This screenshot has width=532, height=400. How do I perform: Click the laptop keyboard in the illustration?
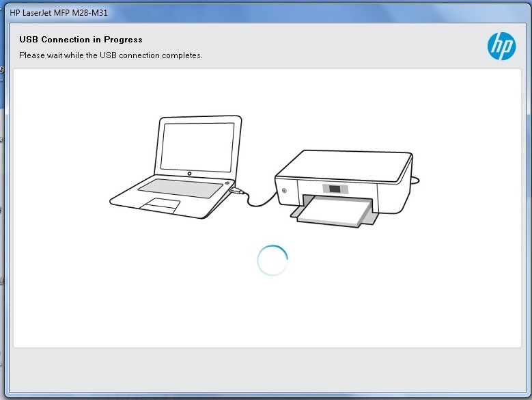click(181, 185)
